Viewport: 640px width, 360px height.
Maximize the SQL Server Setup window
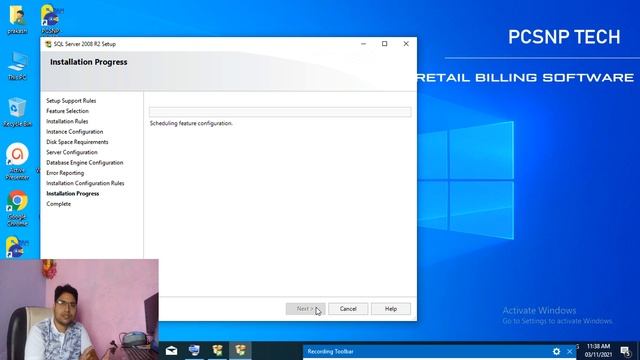[x=384, y=44]
